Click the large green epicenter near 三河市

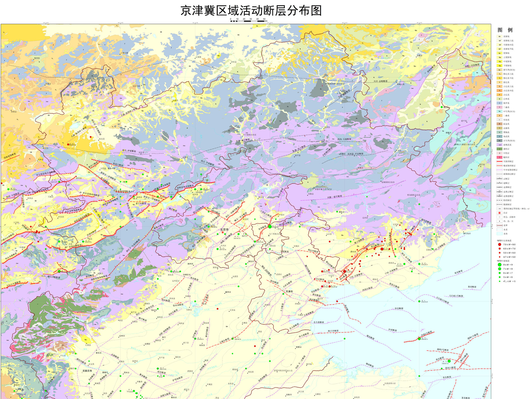pos(270,227)
